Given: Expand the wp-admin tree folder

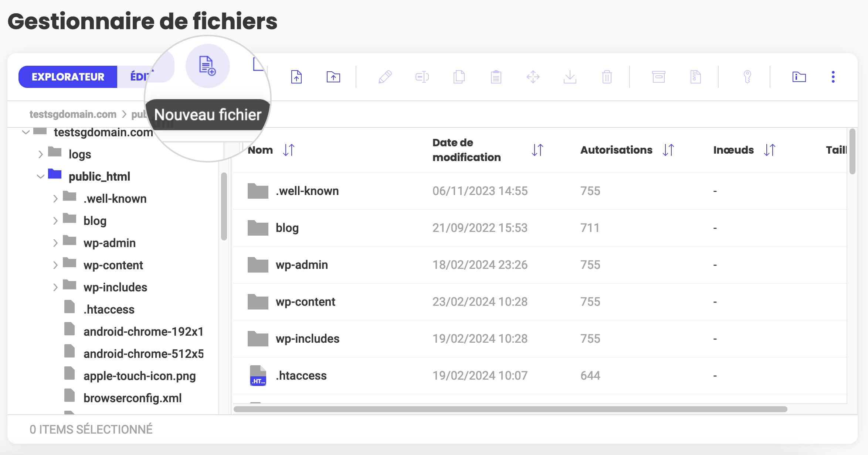Looking at the screenshot, I should pyautogui.click(x=55, y=243).
